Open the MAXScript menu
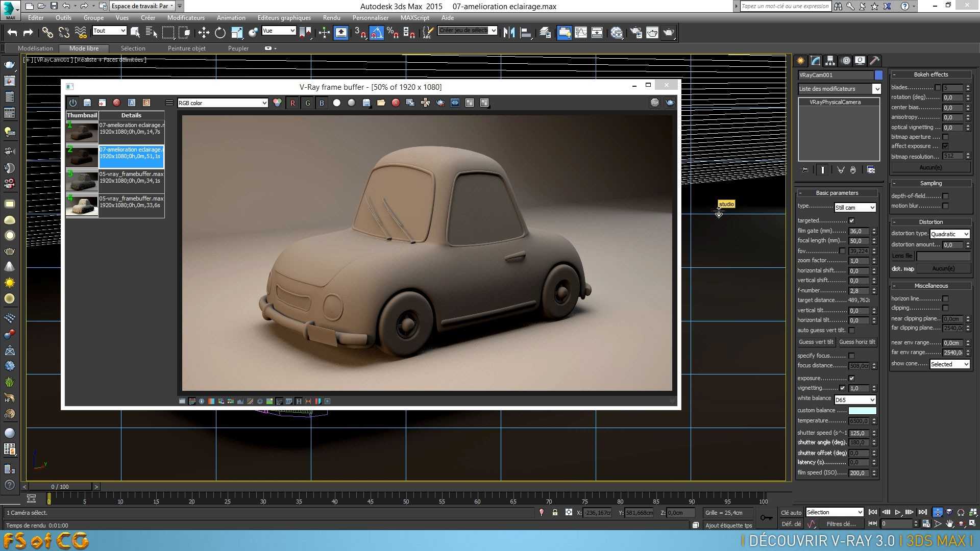Viewport: 980px width, 551px height. pyautogui.click(x=414, y=18)
